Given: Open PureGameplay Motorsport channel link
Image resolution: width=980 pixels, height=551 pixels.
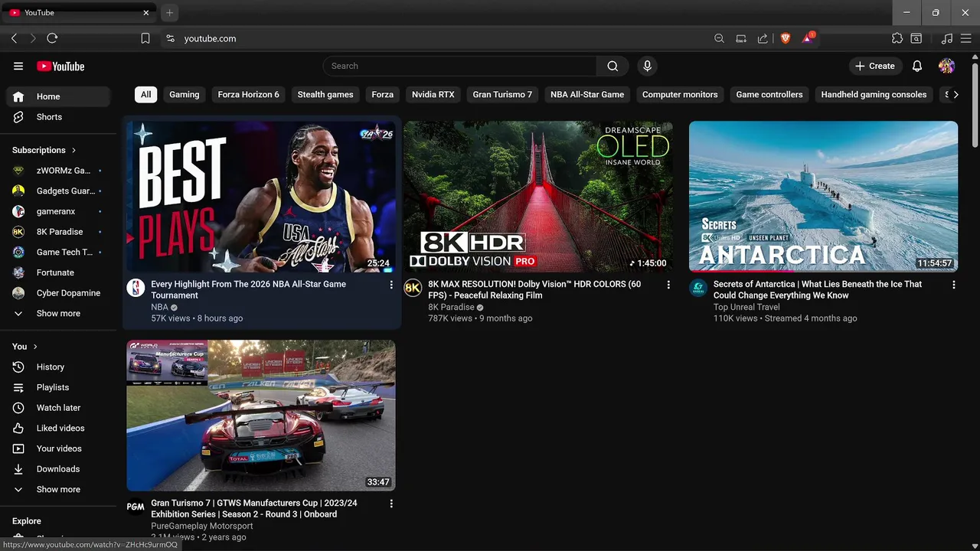Looking at the screenshot, I should 202,527.
